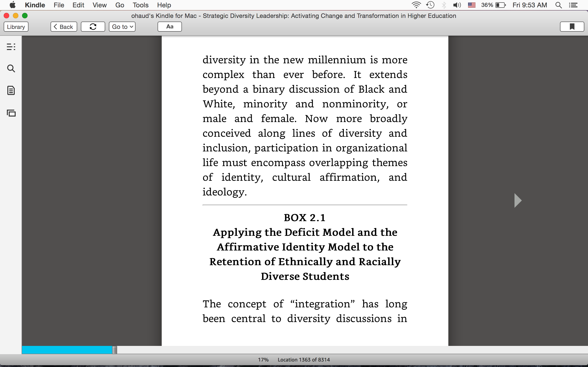Click the Location 1363 of 8314 indicator
Image resolution: width=588 pixels, height=367 pixels.
click(x=304, y=360)
